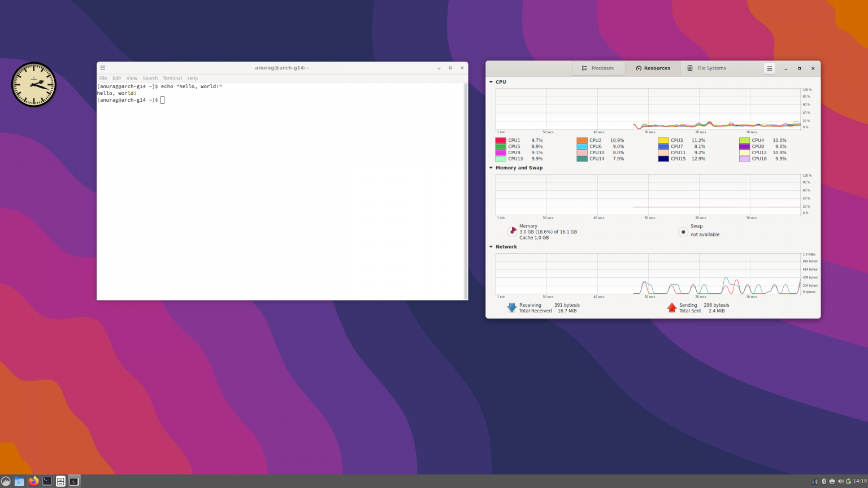Open the GNOME Terminal hamburger menu

[102, 68]
